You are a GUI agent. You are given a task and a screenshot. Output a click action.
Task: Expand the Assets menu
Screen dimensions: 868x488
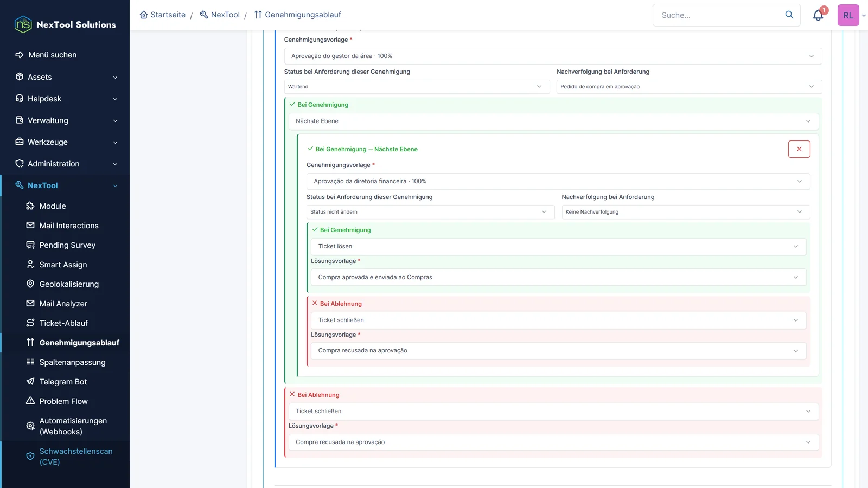pyautogui.click(x=65, y=77)
